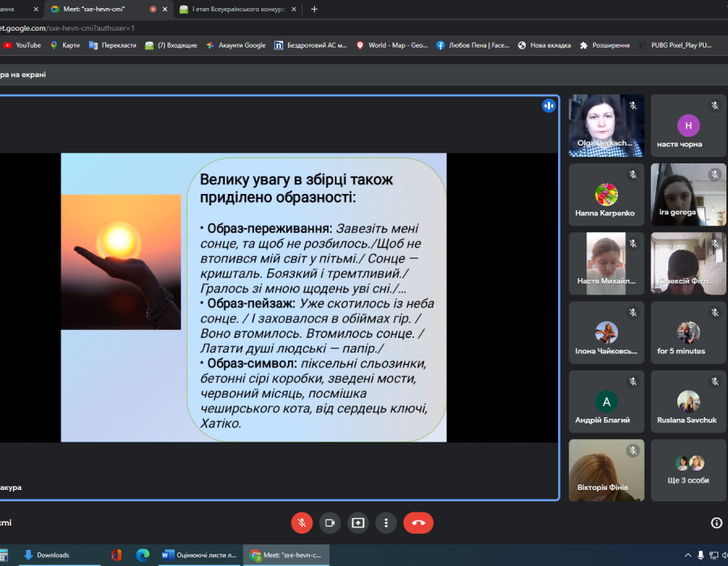This screenshot has width=728, height=566.
Task: Unmute the microphone in Meet
Action: (302, 523)
